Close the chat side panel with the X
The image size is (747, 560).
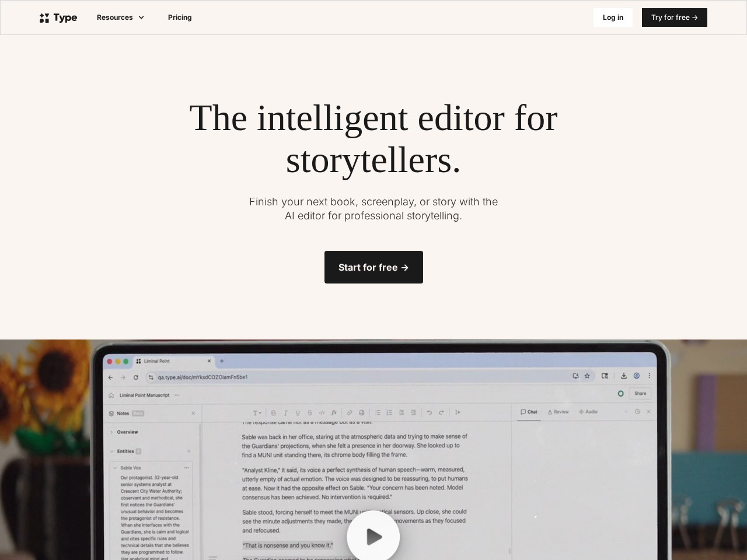click(648, 412)
